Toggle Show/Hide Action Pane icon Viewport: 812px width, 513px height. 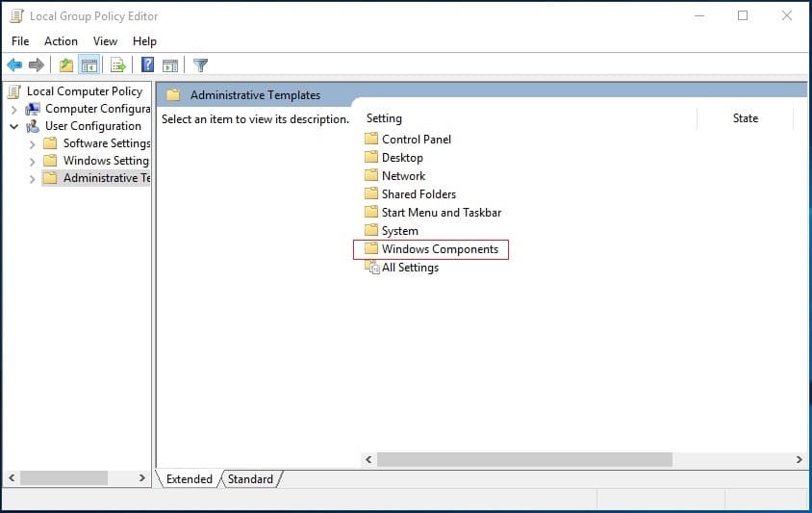(170, 65)
